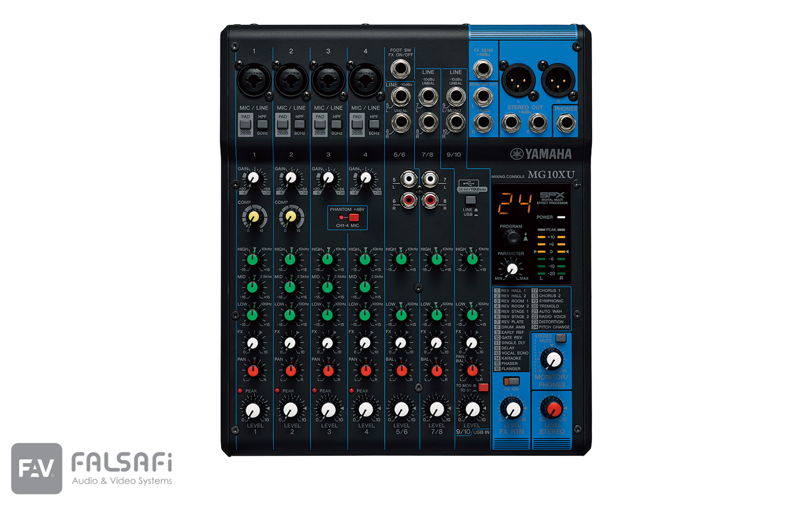Click the channel 3 PAN knob
This screenshot has height=508, width=812.
[328, 371]
